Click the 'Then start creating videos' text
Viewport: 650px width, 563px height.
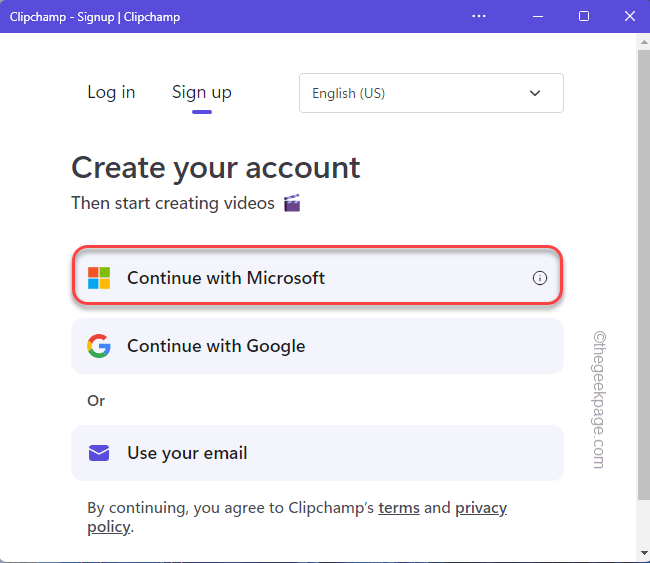tap(173, 203)
